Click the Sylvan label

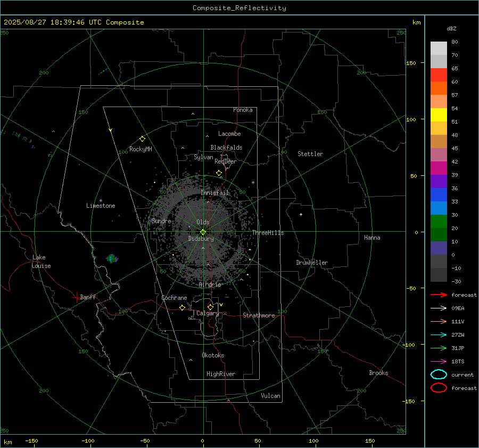(203, 157)
